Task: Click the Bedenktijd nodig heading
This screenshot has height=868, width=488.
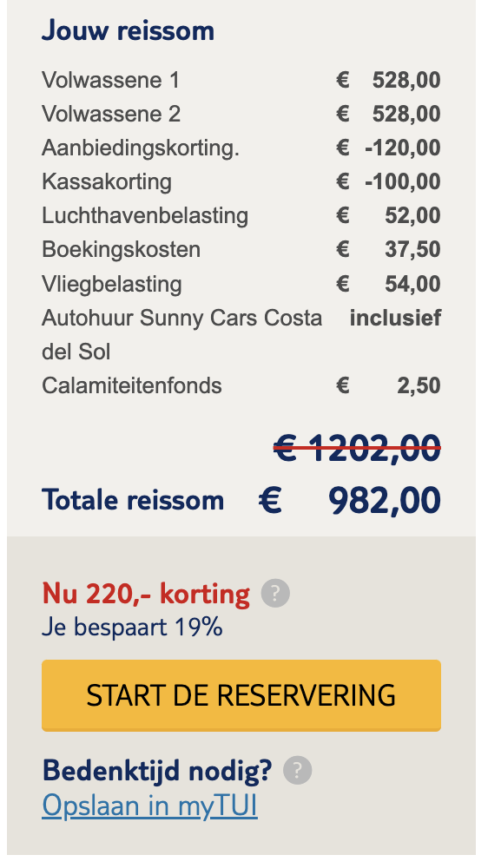Action: point(157,770)
